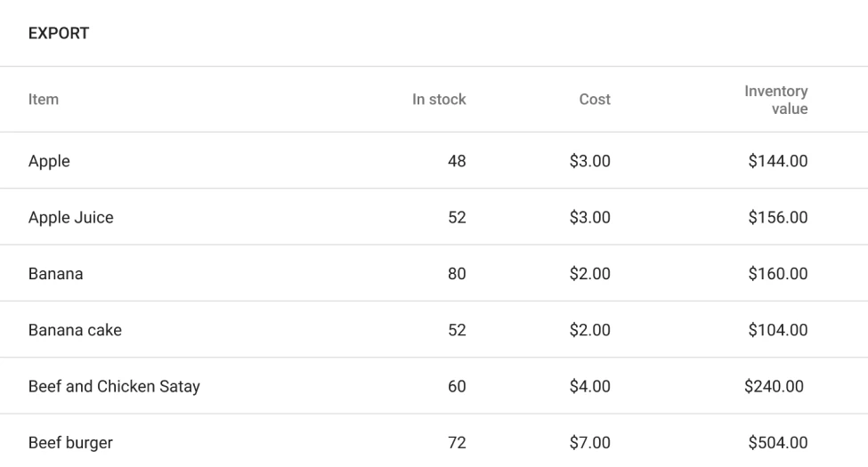Sort by the Cost column header

tap(595, 100)
